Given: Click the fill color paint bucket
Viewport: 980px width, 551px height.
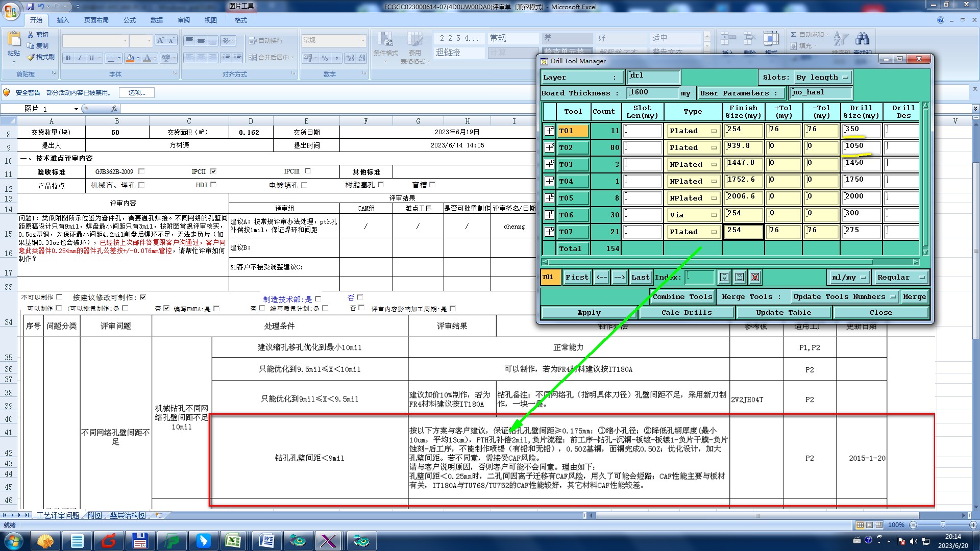Looking at the screenshot, I should [x=130, y=58].
